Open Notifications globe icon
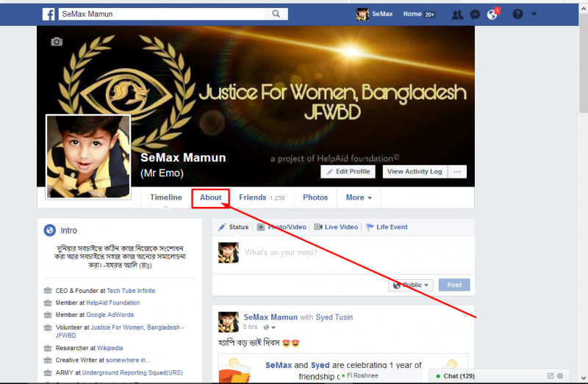 pos(492,15)
